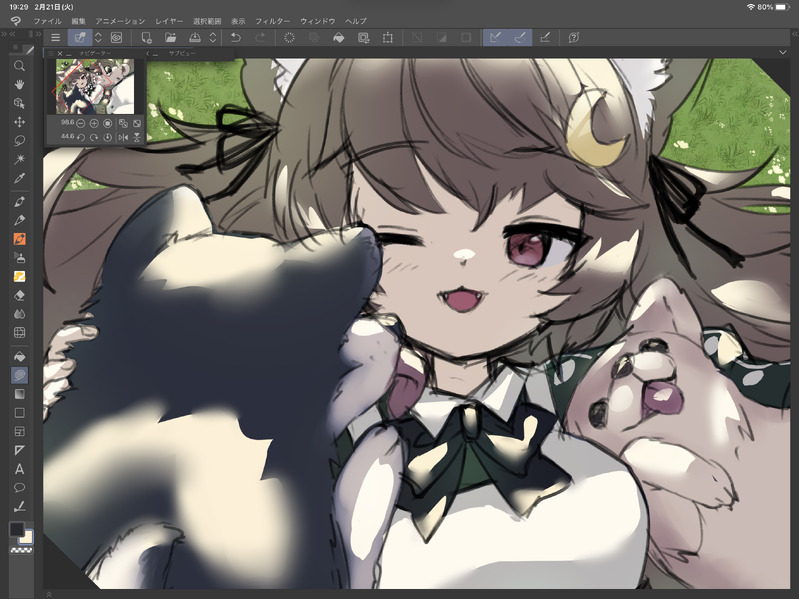Open the アニメーション menu
Screen dimensions: 799x599
point(120,21)
